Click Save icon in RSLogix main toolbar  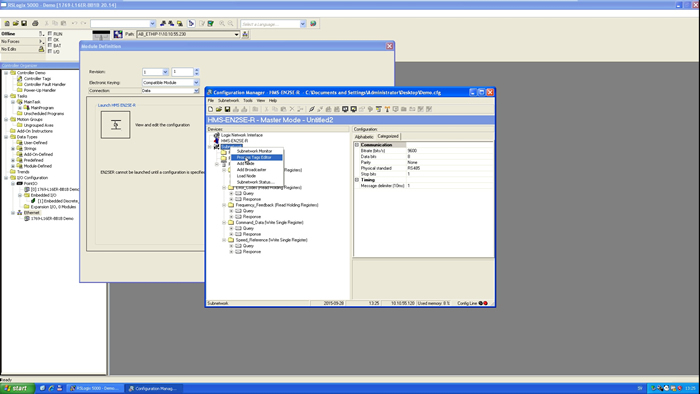coord(24,23)
